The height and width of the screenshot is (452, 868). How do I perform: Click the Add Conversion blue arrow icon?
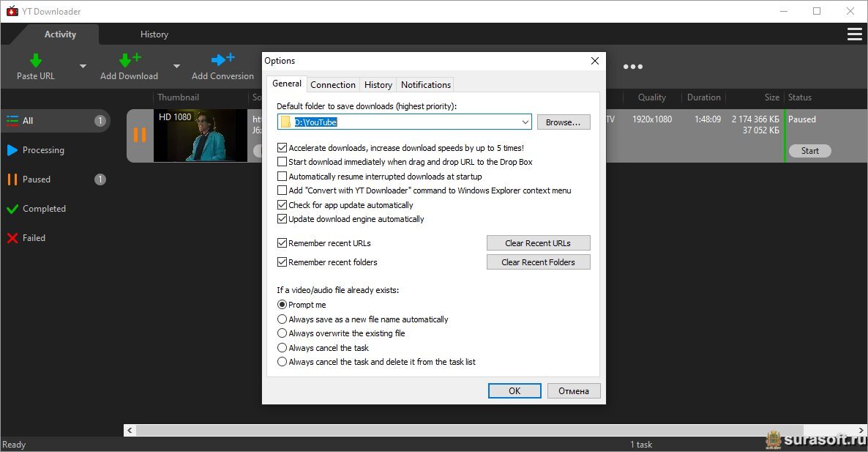coord(223,59)
